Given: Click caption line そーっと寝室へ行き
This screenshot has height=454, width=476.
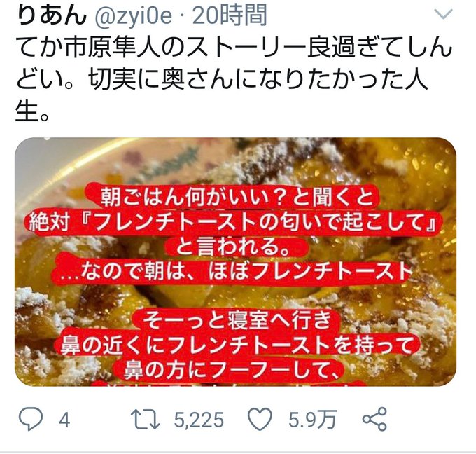Looking at the screenshot, I should tap(237, 319).
